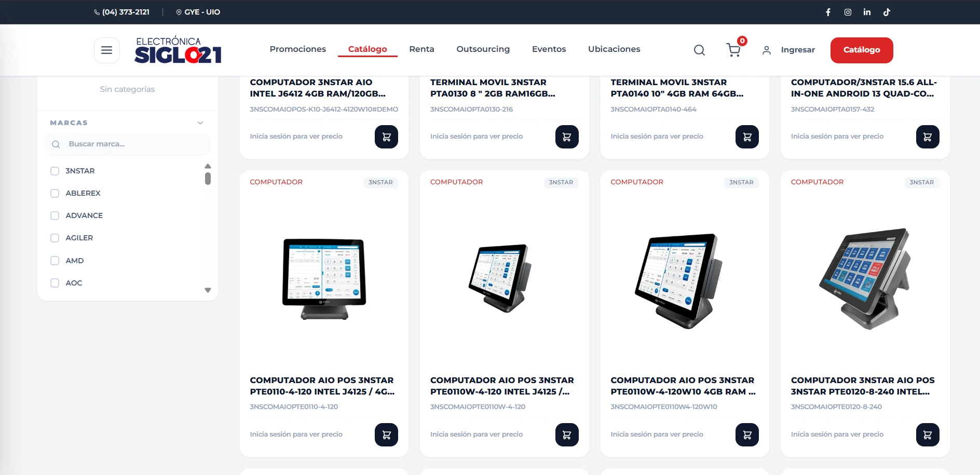Open COMPUTADOR 3NSTAR AIO POS PTE0120-8-240 title
The width and height of the screenshot is (980, 475).
pyautogui.click(x=863, y=386)
